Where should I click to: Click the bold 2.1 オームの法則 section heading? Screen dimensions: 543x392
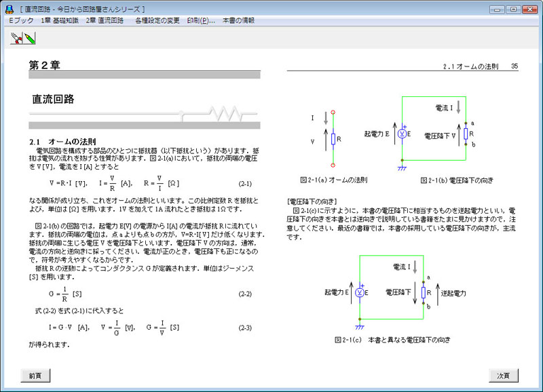(x=62, y=142)
